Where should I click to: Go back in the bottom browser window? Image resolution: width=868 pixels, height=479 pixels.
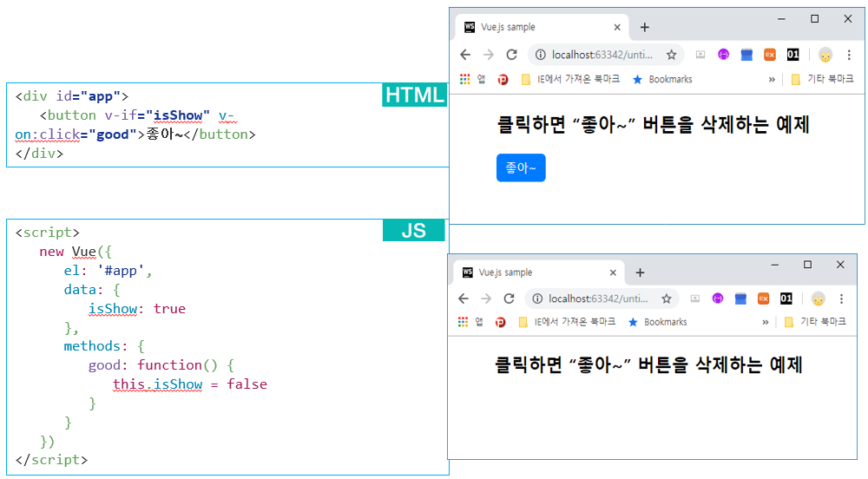pyautogui.click(x=464, y=299)
